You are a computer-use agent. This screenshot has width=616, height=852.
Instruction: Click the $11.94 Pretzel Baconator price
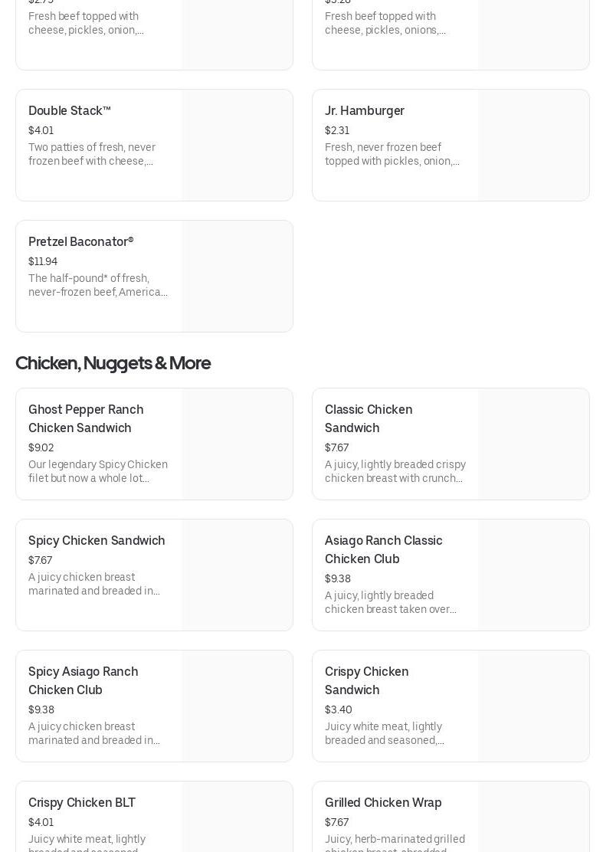tap(43, 262)
